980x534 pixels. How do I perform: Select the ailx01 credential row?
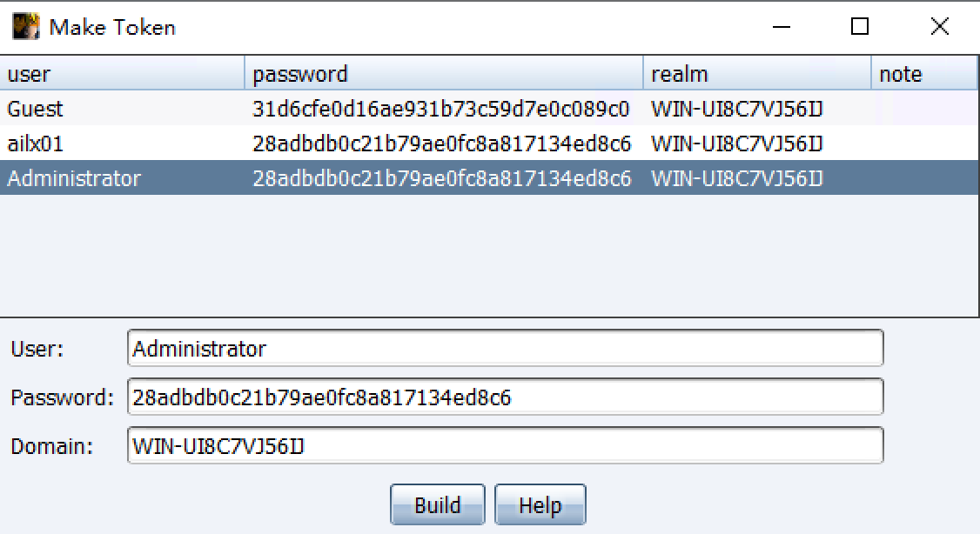37,144
